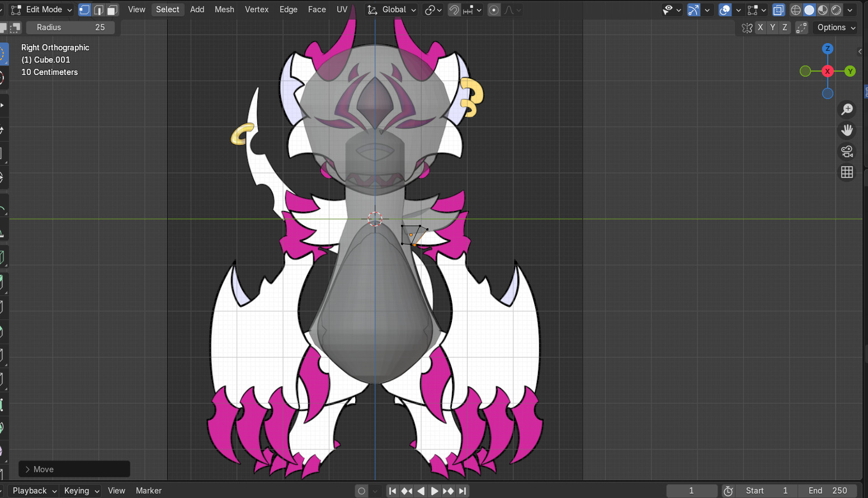Toggle X axis mirror

[x=760, y=27]
